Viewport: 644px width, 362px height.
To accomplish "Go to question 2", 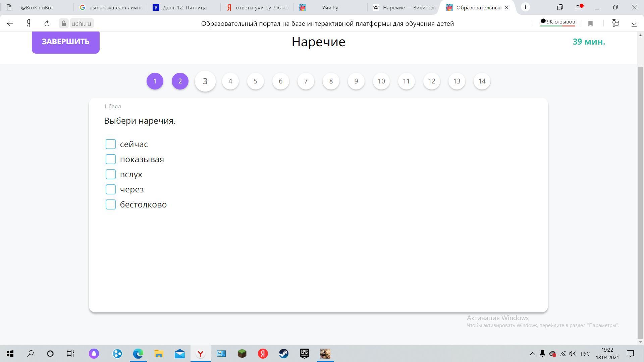I will [180, 81].
